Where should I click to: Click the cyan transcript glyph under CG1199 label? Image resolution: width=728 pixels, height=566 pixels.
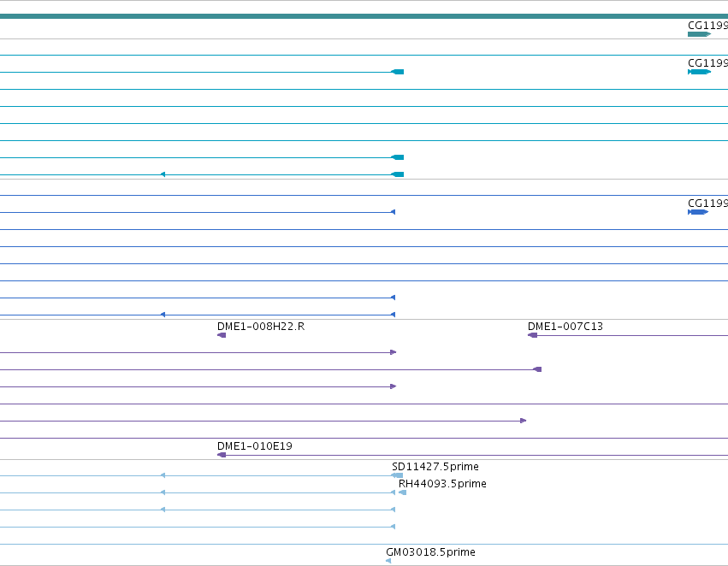coord(699,72)
